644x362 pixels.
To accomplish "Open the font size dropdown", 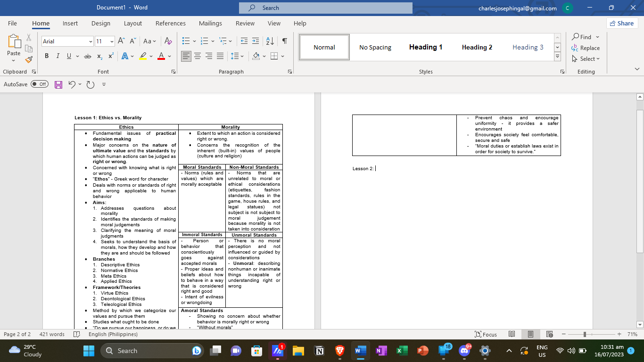I will coord(112,41).
